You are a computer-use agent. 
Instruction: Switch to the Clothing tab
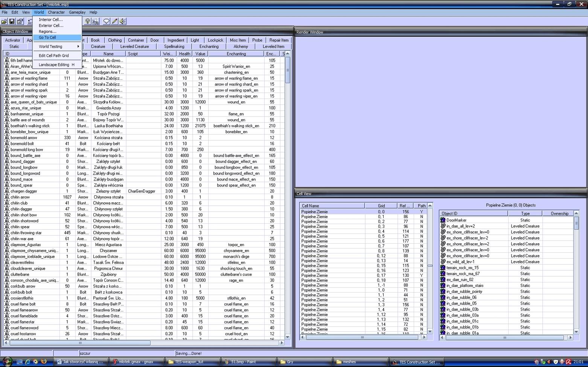pyautogui.click(x=115, y=40)
